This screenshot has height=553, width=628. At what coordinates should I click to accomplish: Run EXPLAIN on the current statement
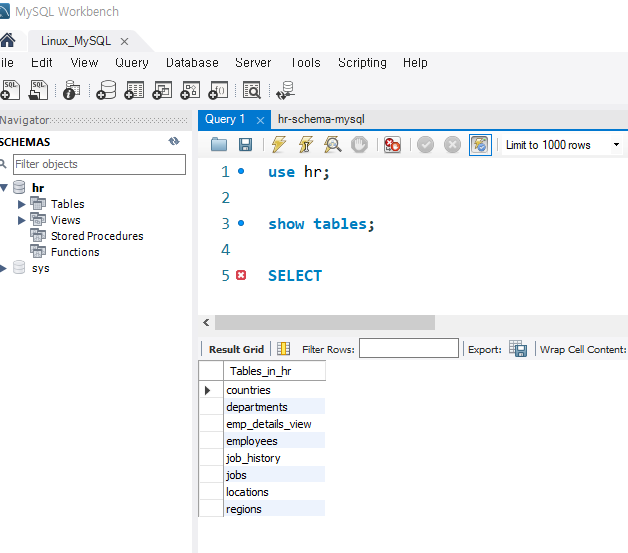(x=332, y=145)
